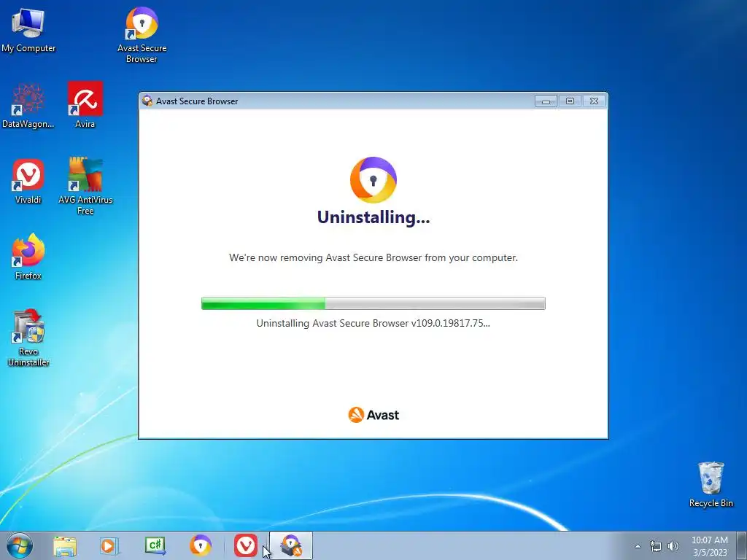
Task: Open the C# taskbar application
Action: click(x=155, y=545)
